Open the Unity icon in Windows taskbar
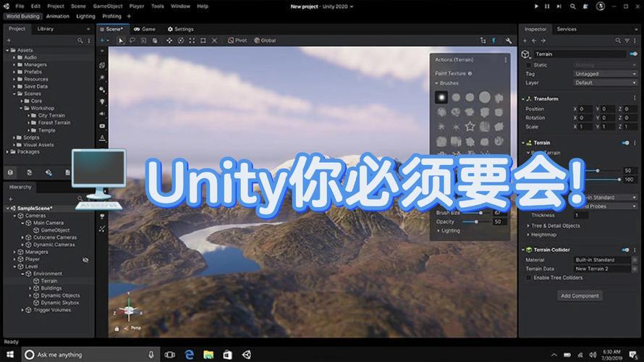Viewport: 644px width, 362px height. click(x=247, y=354)
